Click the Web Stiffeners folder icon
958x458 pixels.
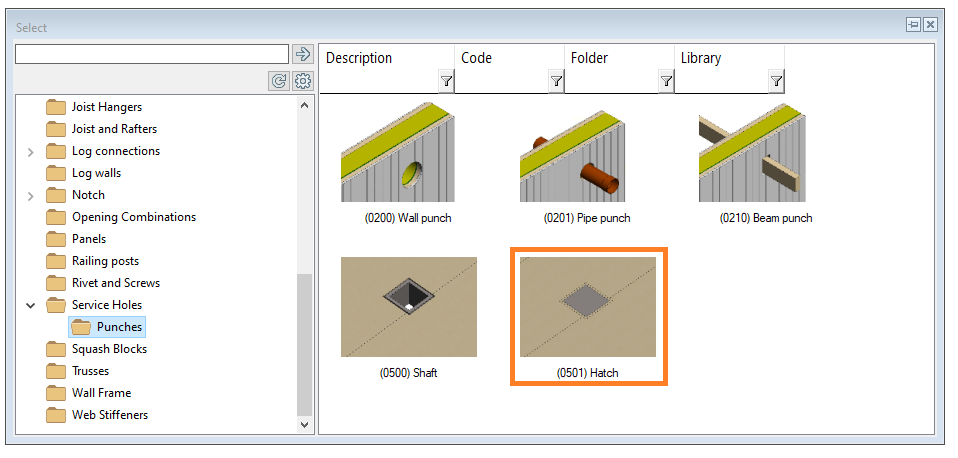click(x=56, y=415)
